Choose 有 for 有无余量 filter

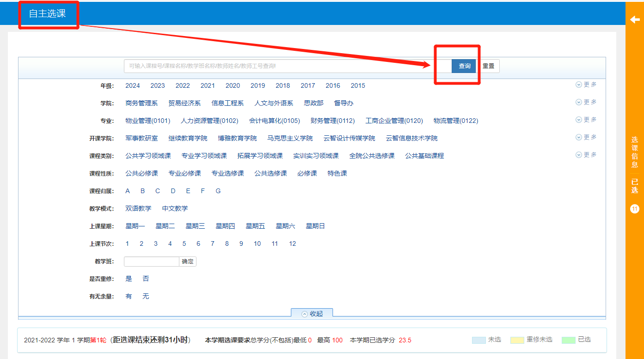[x=129, y=296]
